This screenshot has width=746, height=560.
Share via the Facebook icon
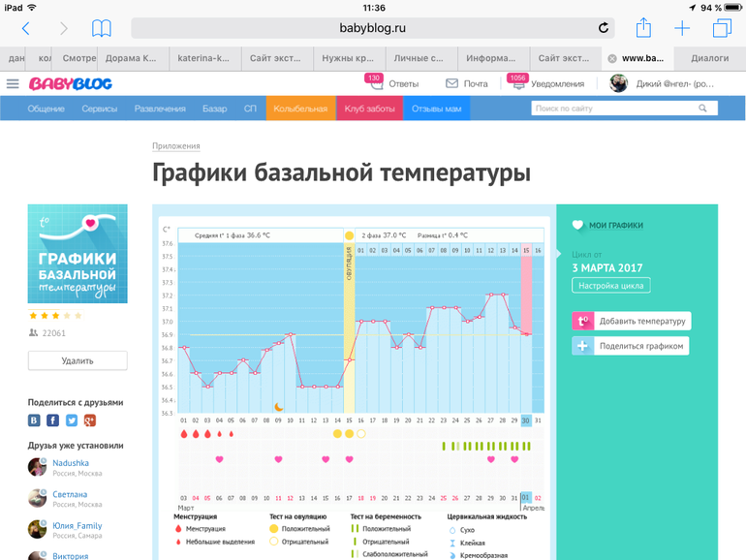click(x=53, y=420)
